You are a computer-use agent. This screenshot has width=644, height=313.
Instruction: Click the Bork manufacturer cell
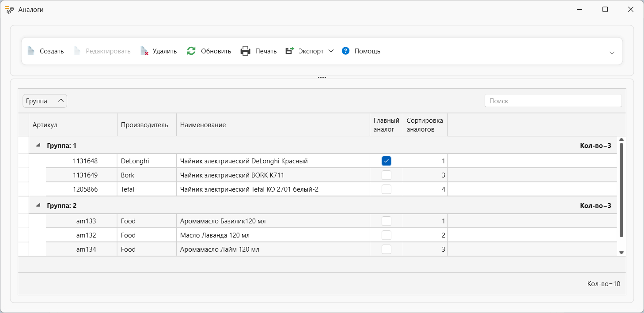pyautogui.click(x=147, y=175)
